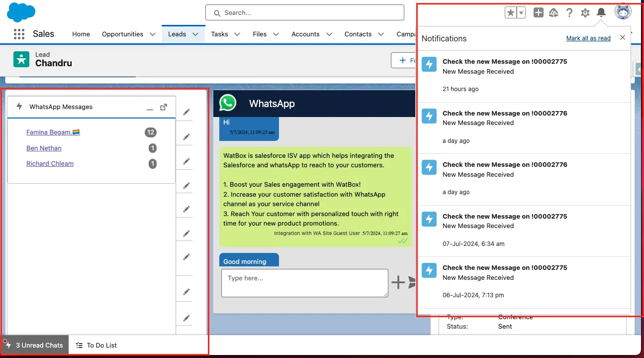Open the To Do List utility item
The height and width of the screenshot is (358, 644).
pyautogui.click(x=96, y=345)
